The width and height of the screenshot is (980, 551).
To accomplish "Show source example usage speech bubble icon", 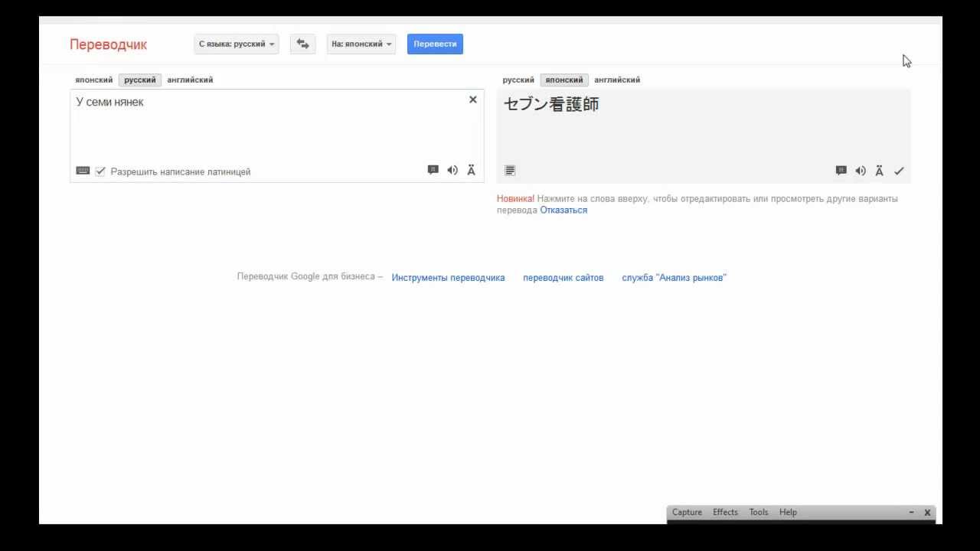I will [433, 170].
